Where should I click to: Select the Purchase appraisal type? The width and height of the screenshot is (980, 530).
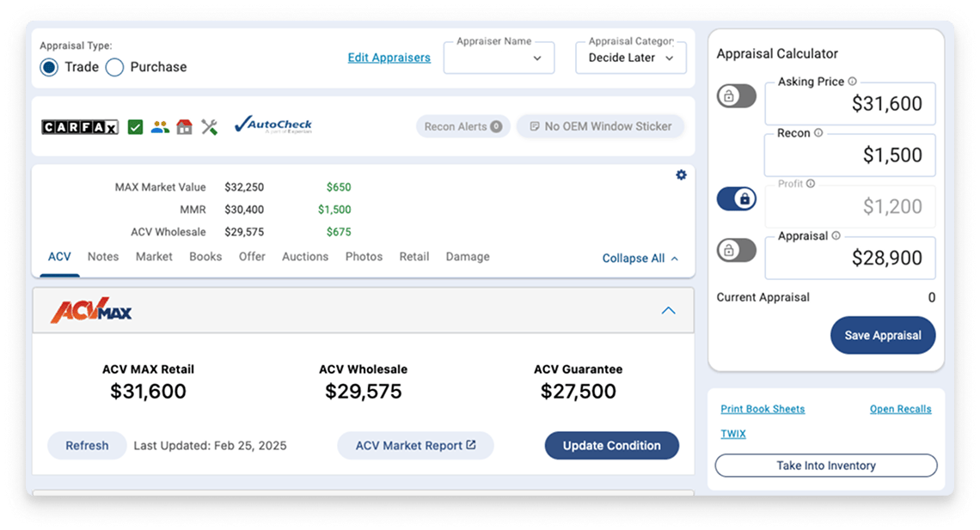[x=114, y=67]
